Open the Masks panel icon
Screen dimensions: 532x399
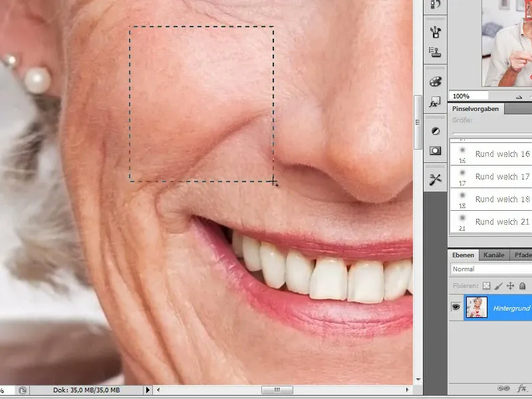pyautogui.click(x=436, y=151)
